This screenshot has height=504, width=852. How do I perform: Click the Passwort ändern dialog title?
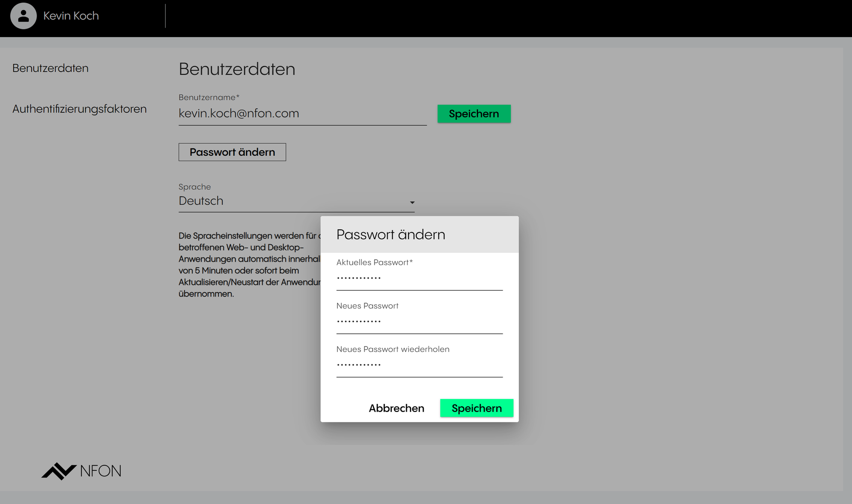(x=391, y=235)
